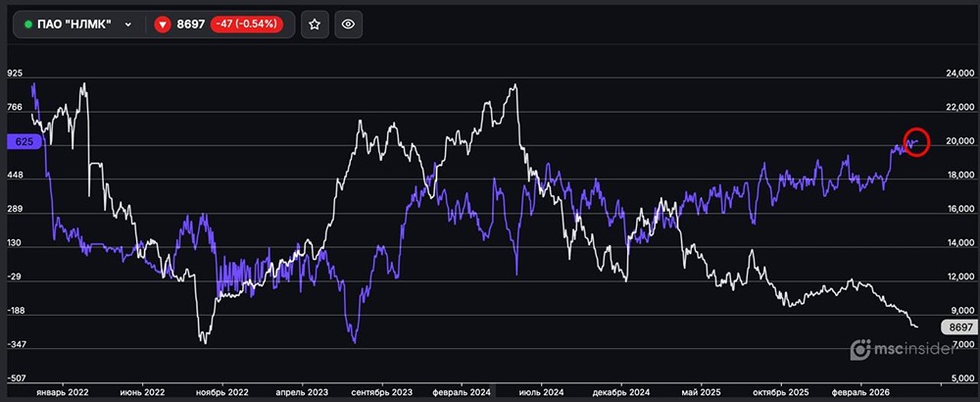This screenshot has width=980, height=402.
Task: Click the февраль 2024 time axis label
Action: pyautogui.click(x=461, y=391)
